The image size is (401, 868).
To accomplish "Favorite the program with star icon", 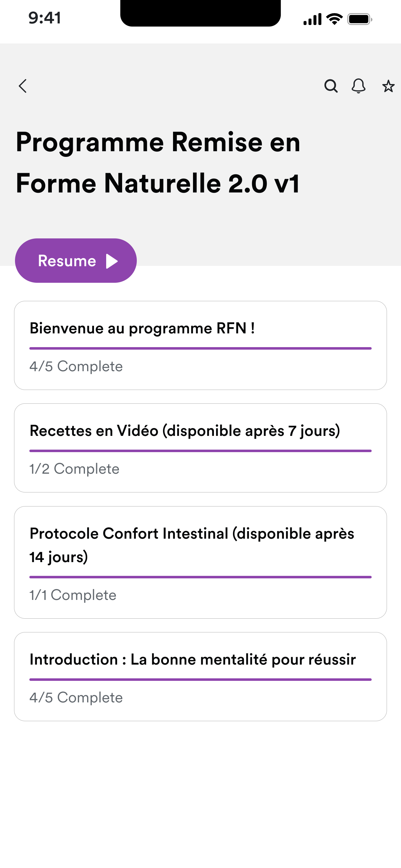I will click(388, 86).
